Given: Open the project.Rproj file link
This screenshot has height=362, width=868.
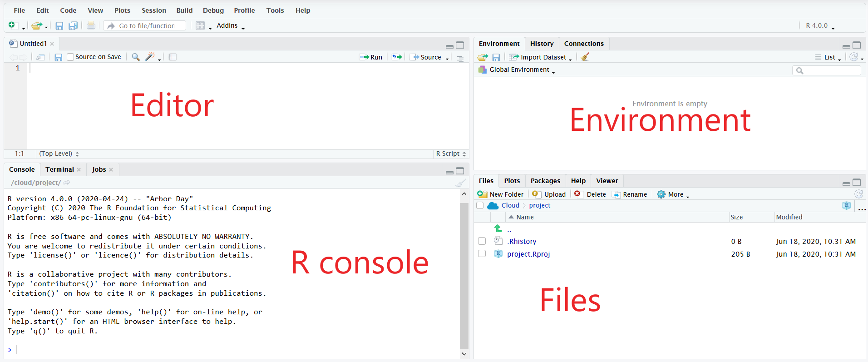Looking at the screenshot, I should pyautogui.click(x=528, y=254).
